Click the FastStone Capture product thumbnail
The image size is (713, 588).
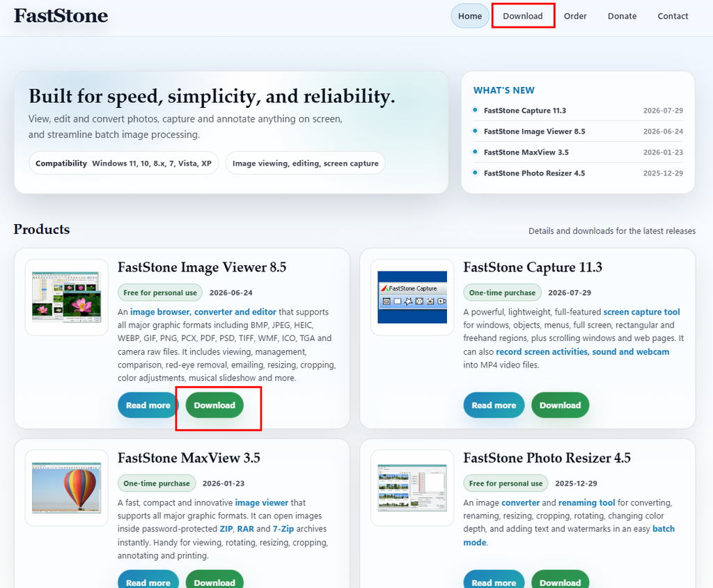412,297
